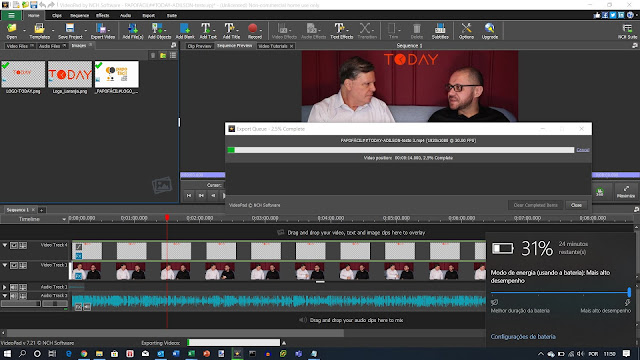Click the Add Text icon
The width and height of the screenshot is (640, 360).
pyautogui.click(x=206, y=28)
